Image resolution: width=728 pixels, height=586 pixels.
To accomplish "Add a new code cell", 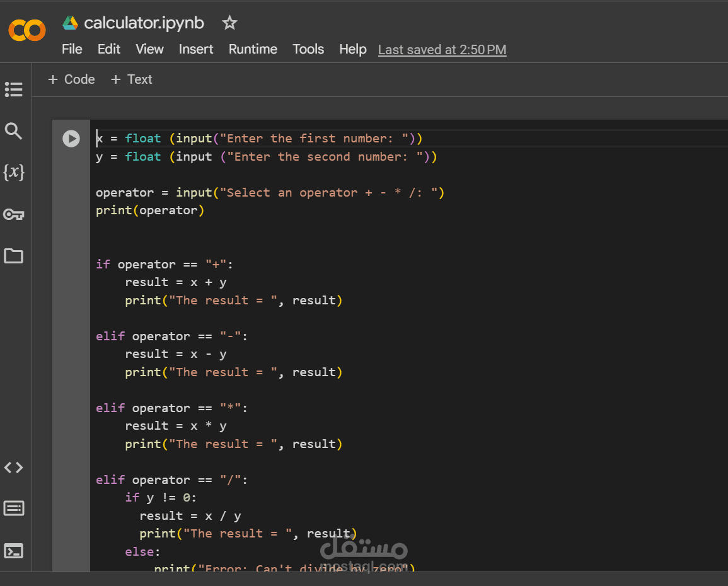I will click(71, 79).
